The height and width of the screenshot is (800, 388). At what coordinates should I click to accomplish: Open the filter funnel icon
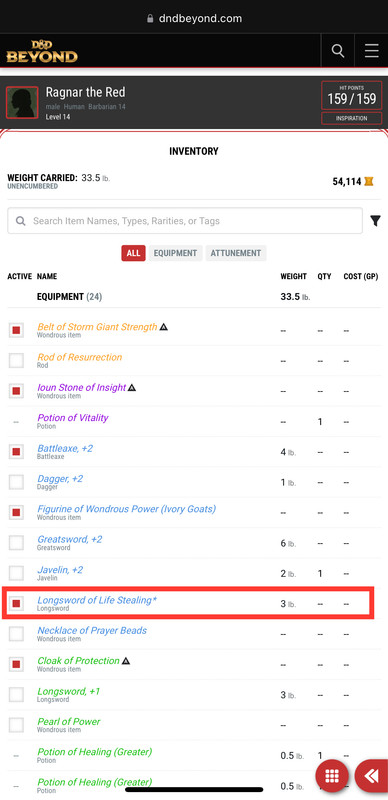click(x=375, y=221)
